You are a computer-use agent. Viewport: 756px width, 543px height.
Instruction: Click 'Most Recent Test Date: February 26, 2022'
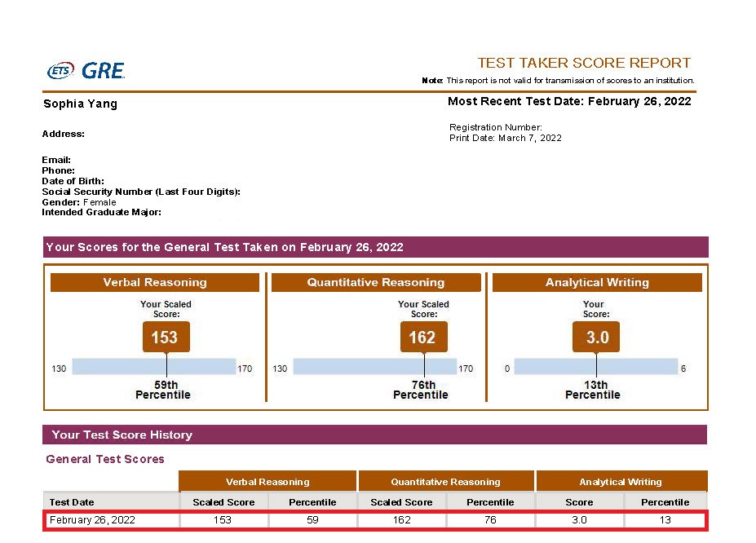pyautogui.click(x=569, y=101)
